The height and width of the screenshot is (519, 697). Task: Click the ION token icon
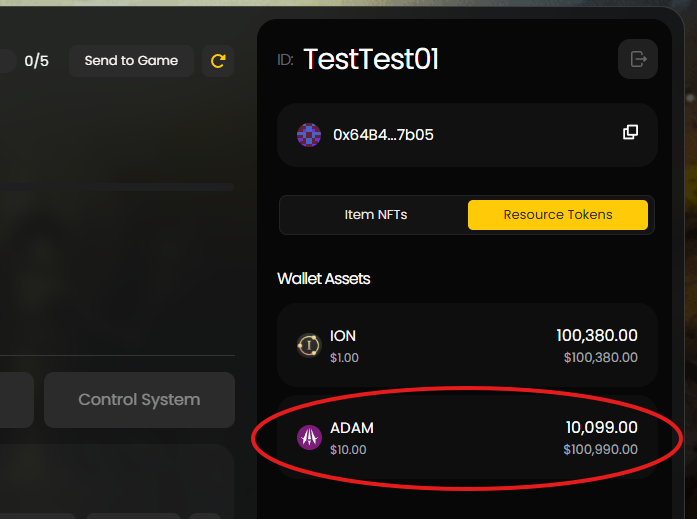[309, 345]
